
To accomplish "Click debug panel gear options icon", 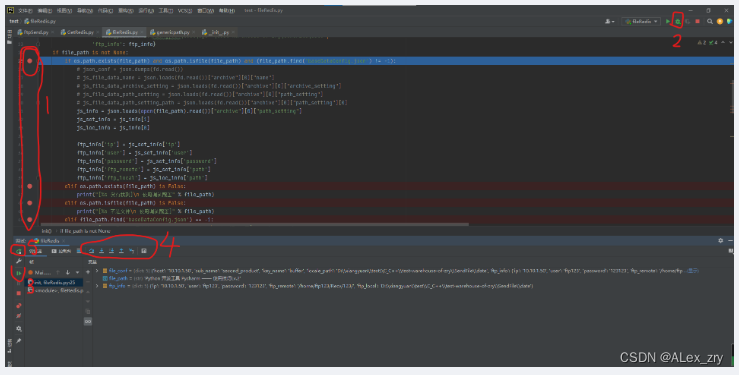I will coord(720,240).
